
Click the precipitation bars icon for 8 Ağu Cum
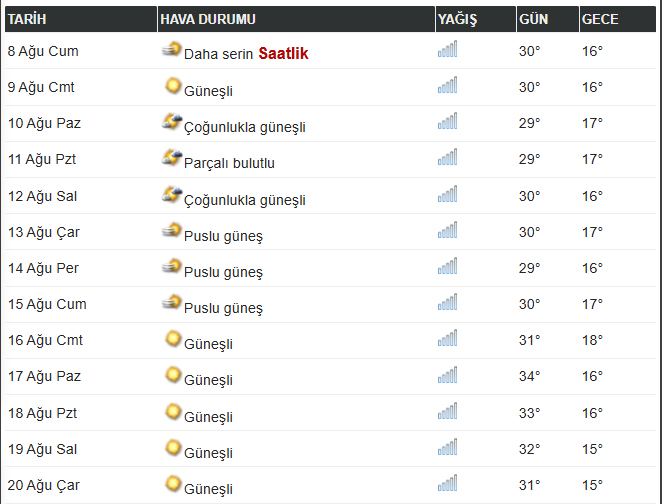pos(448,49)
